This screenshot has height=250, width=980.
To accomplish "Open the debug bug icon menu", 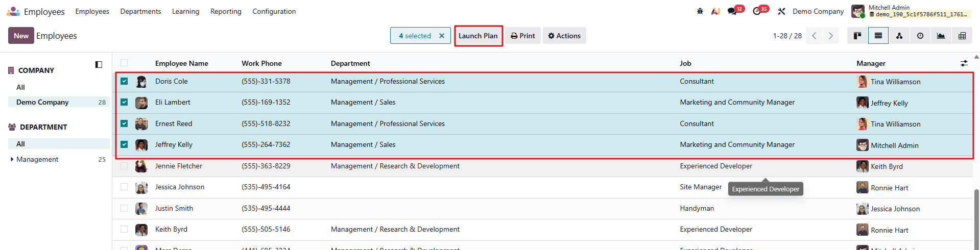I will coord(700,11).
